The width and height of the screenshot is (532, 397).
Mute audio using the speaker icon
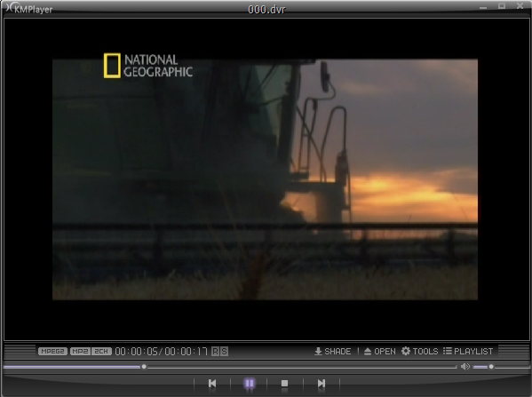pyautogui.click(x=465, y=367)
